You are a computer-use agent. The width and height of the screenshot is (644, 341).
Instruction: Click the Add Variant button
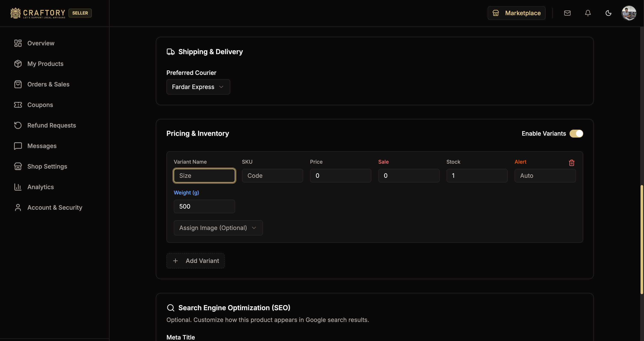click(x=195, y=261)
